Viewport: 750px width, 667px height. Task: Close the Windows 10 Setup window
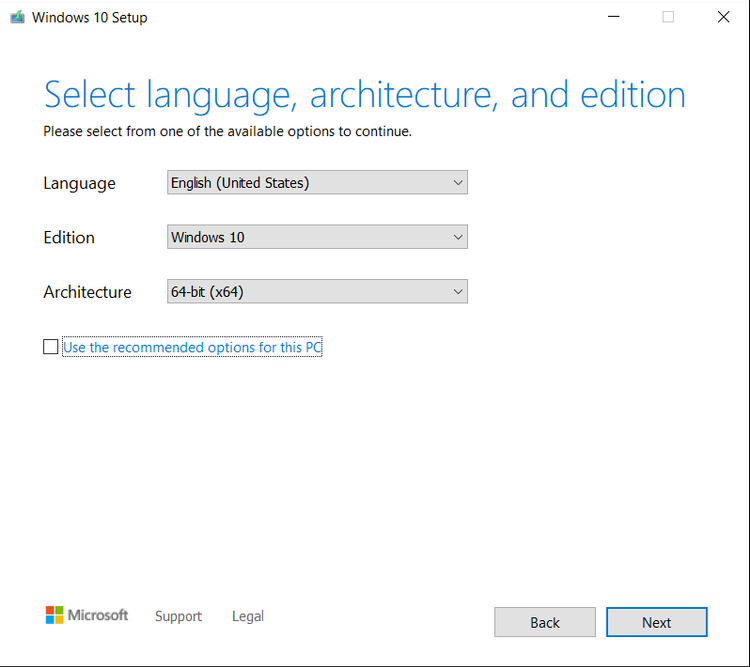(x=723, y=17)
